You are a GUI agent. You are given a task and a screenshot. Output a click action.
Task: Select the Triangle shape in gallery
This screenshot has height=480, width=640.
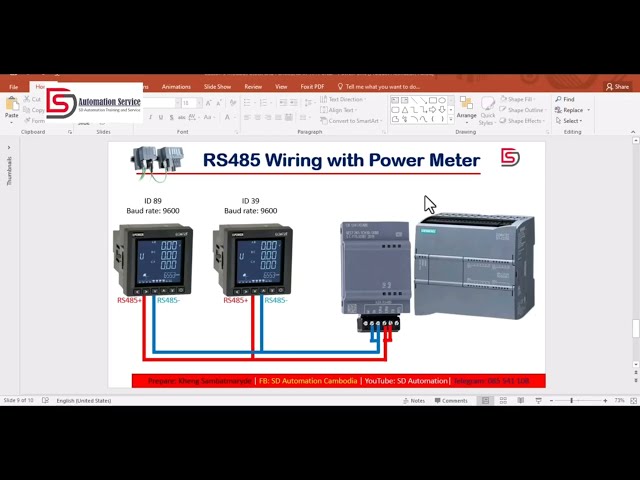[404, 110]
